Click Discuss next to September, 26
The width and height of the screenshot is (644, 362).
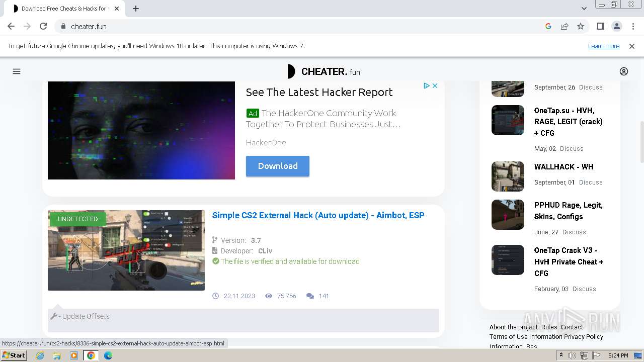coord(591,87)
